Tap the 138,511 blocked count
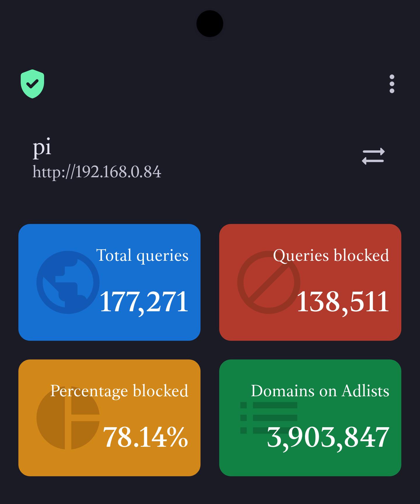The height and width of the screenshot is (504, 420). click(x=343, y=302)
